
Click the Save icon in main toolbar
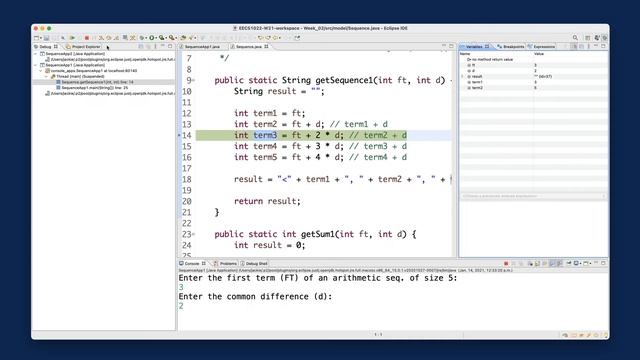(x=46, y=38)
